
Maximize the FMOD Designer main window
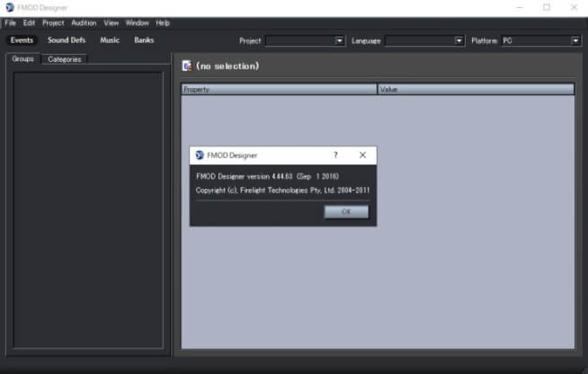tap(547, 7)
